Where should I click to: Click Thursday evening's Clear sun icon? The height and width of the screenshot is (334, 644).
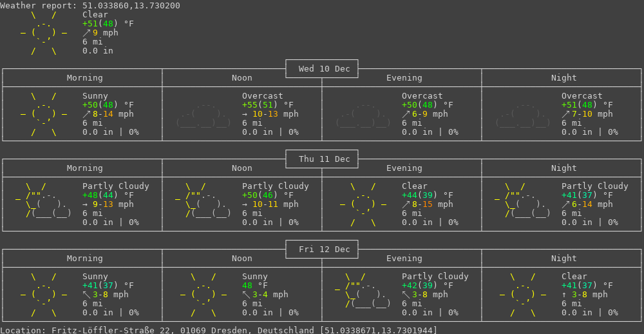pos(363,204)
